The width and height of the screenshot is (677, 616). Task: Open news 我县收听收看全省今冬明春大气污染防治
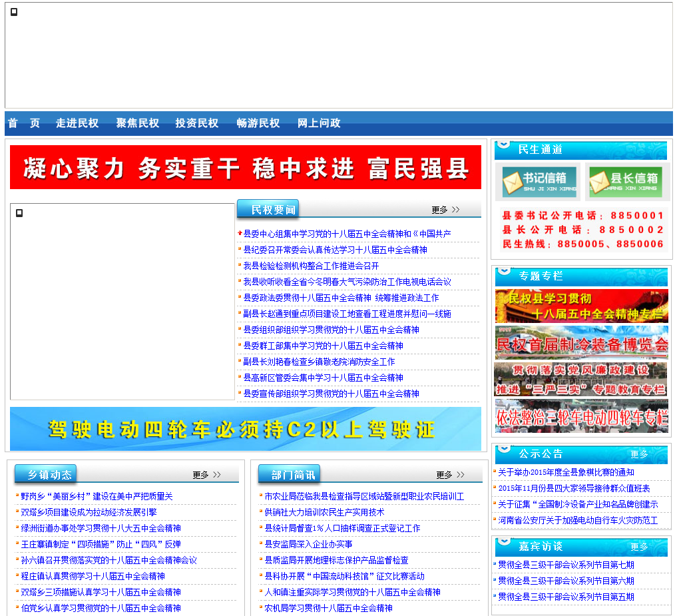pos(347,282)
